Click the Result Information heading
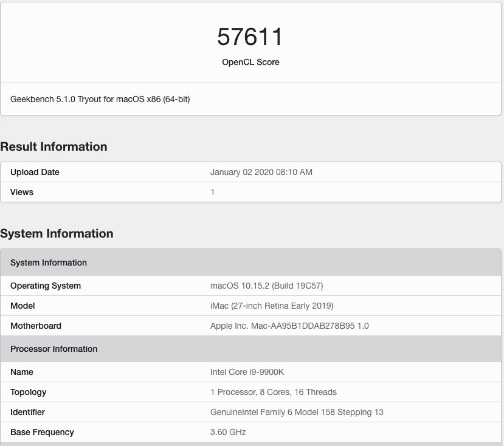The width and height of the screenshot is (504, 446). point(54,146)
